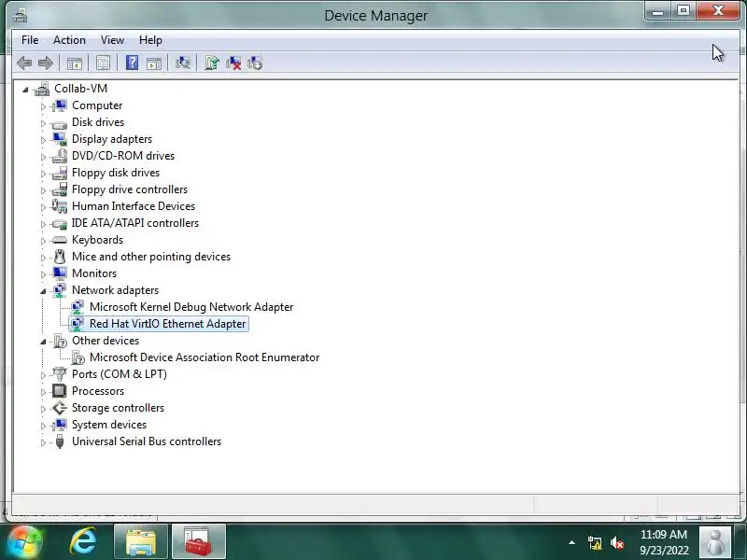Expand the Disk drives category
The image size is (747, 560).
pyautogui.click(x=43, y=123)
